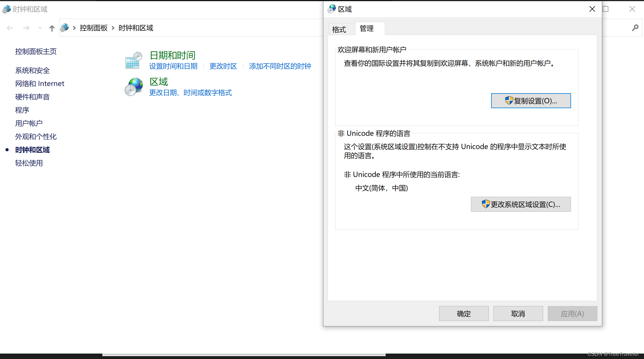Select the 管理 tab
Image resolution: width=644 pixels, height=359 pixels.
370,28
